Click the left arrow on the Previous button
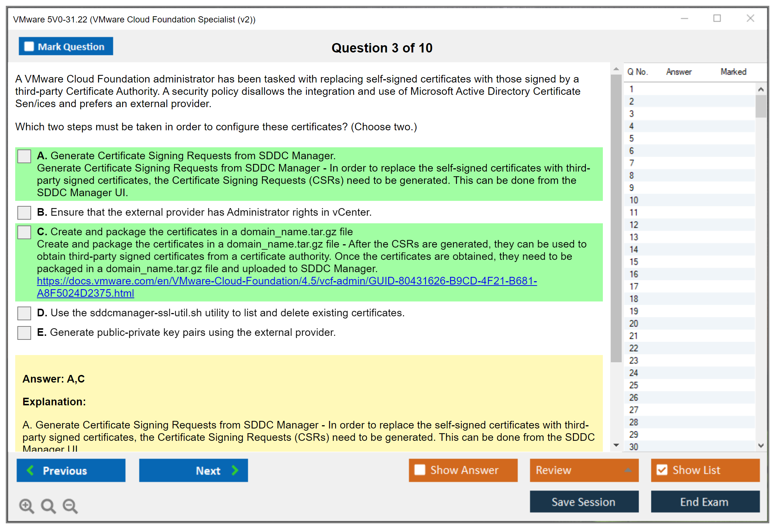 pos(30,470)
